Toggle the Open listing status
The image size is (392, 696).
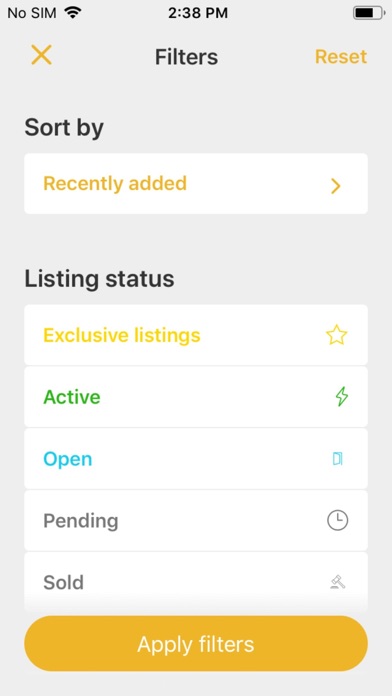(x=196, y=459)
